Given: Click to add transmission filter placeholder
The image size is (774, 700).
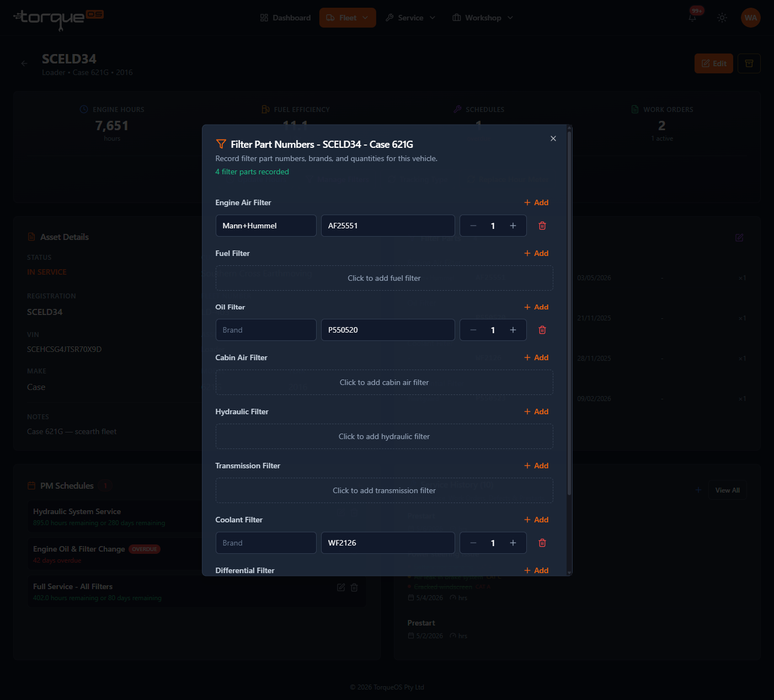Looking at the screenshot, I should 384,490.
